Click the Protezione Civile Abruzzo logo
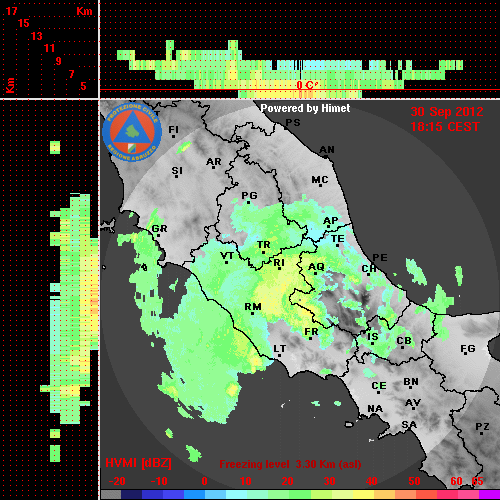Viewport: 500px width, 500px height. [132, 132]
